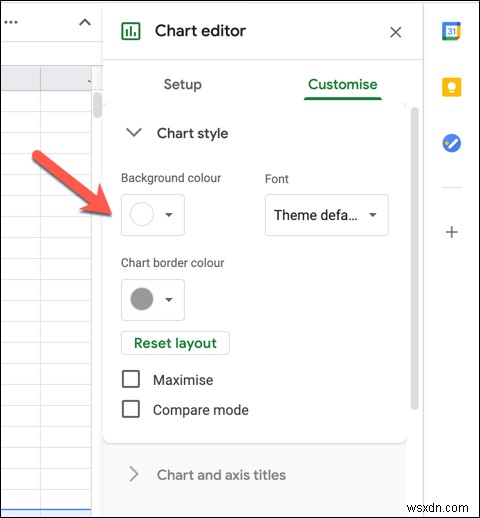Image resolution: width=480 pixels, height=518 pixels.
Task: Click the Background colour label
Action: (x=171, y=178)
